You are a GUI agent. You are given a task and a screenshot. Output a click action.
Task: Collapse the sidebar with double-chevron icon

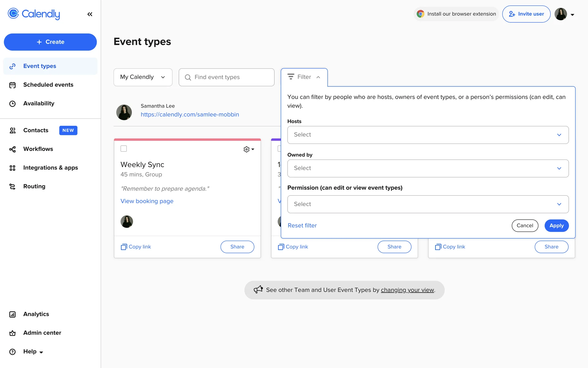click(x=90, y=14)
